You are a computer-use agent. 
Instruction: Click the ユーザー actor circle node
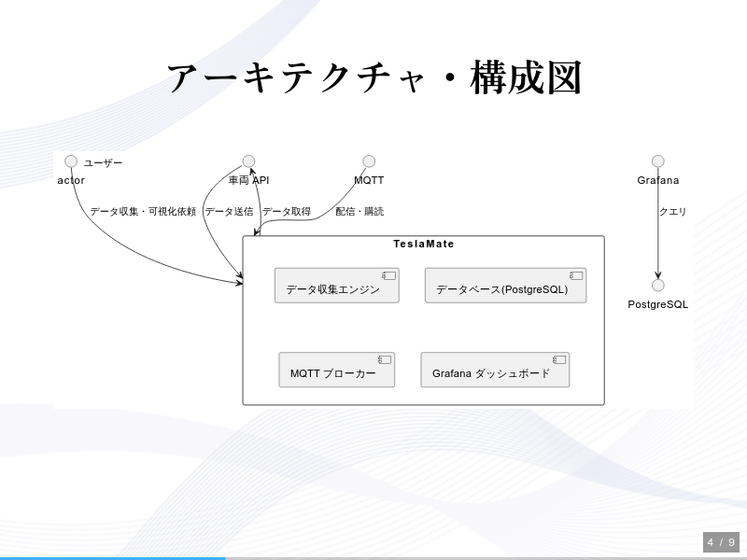point(71,161)
